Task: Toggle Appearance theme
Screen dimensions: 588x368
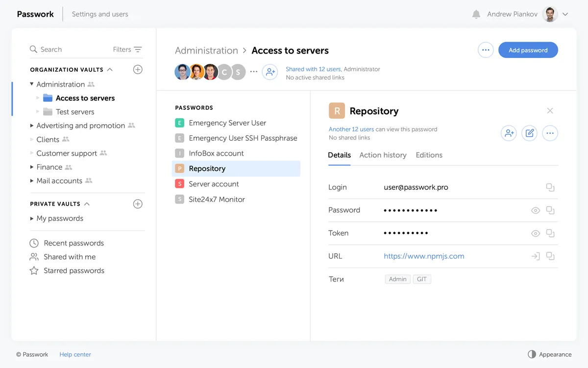Action: [549, 354]
